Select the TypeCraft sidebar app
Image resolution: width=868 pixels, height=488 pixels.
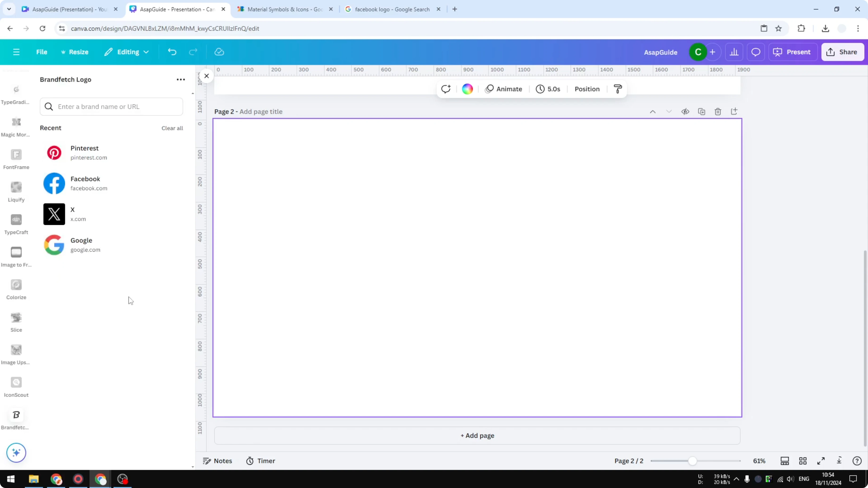[x=16, y=223]
